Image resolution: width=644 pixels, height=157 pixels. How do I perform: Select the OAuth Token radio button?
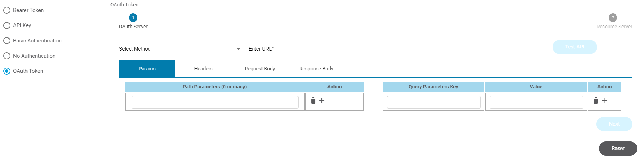(x=7, y=71)
